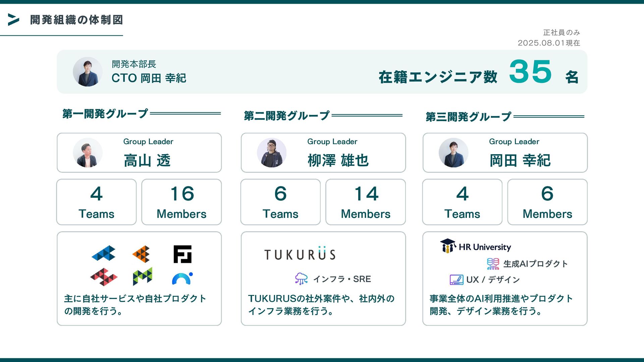Click the HR University text label
Viewport: 644px width, 362px height.
[x=485, y=247]
